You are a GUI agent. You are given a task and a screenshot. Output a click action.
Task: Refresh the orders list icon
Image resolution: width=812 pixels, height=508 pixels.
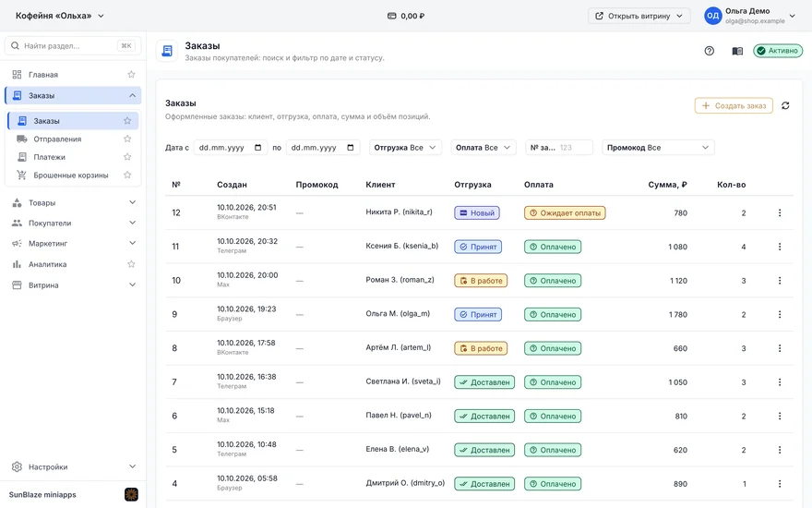[x=785, y=105]
